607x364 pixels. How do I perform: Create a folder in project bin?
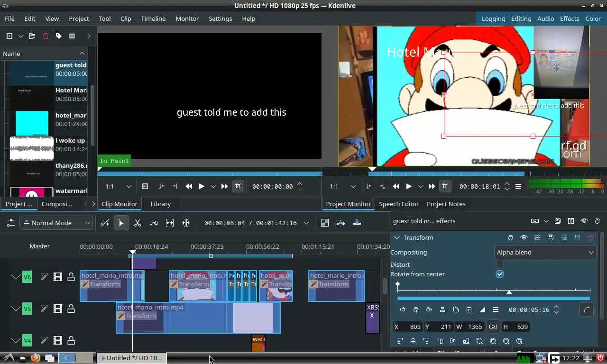click(32, 36)
